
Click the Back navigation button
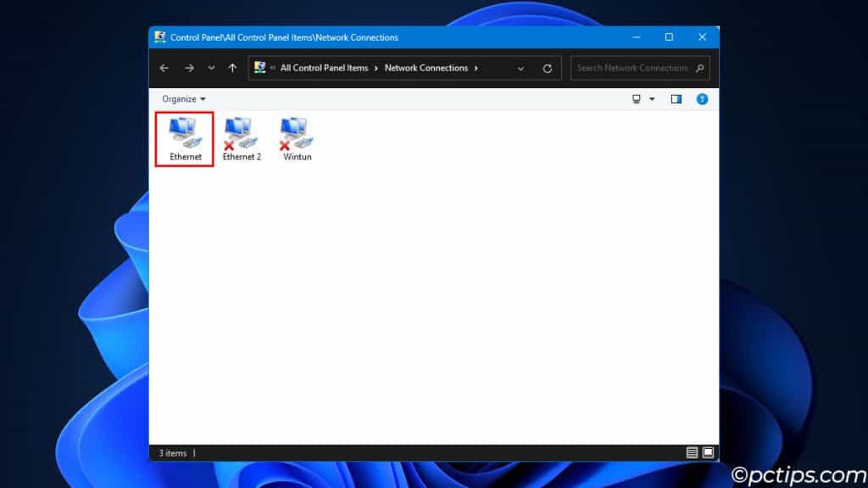pyautogui.click(x=164, y=68)
